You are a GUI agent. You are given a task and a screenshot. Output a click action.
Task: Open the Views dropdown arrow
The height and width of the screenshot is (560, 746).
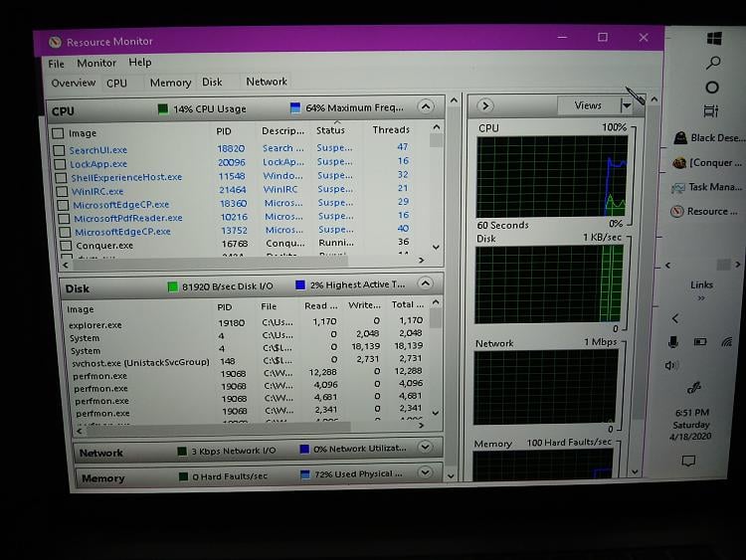[627, 105]
